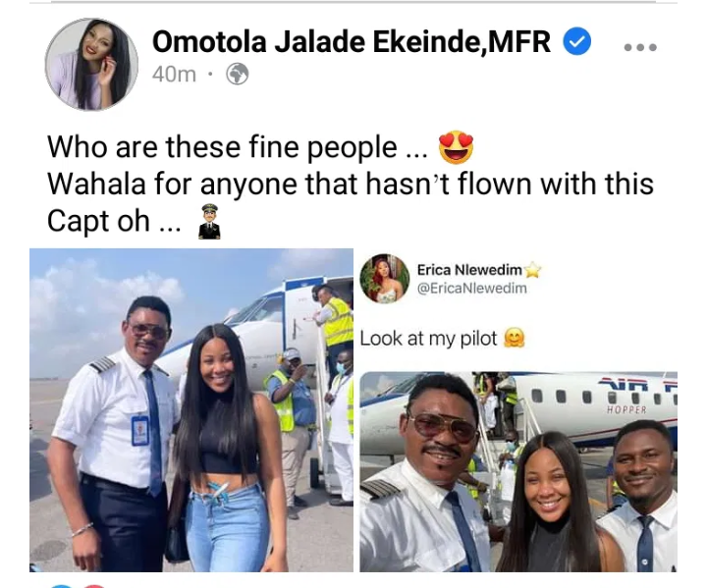707x588 pixels.
Task: Open left photo of pilot and woman
Action: click(x=191, y=410)
